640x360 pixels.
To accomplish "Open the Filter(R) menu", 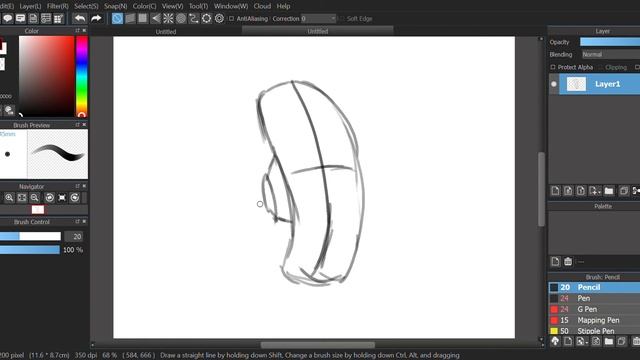I will 58,6.
